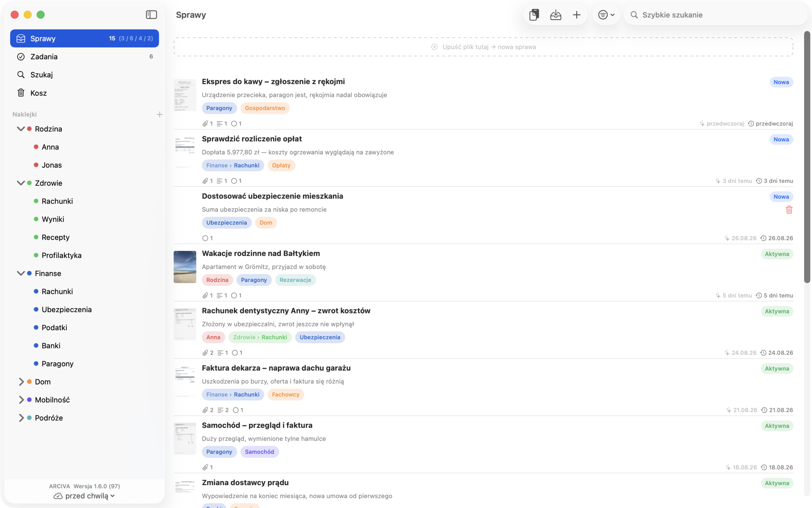Image resolution: width=812 pixels, height=508 pixels.
Task: Expand the Podróże label group
Action: point(21,418)
